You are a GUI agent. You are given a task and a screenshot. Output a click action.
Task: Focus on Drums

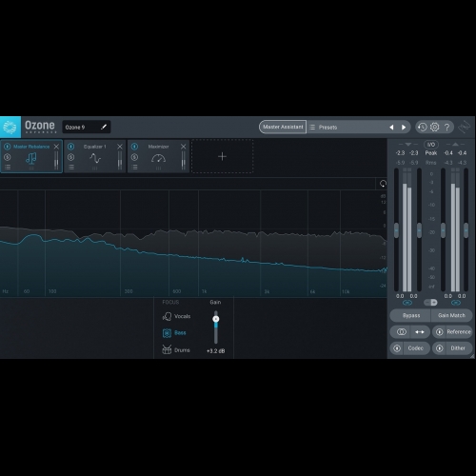(176, 350)
